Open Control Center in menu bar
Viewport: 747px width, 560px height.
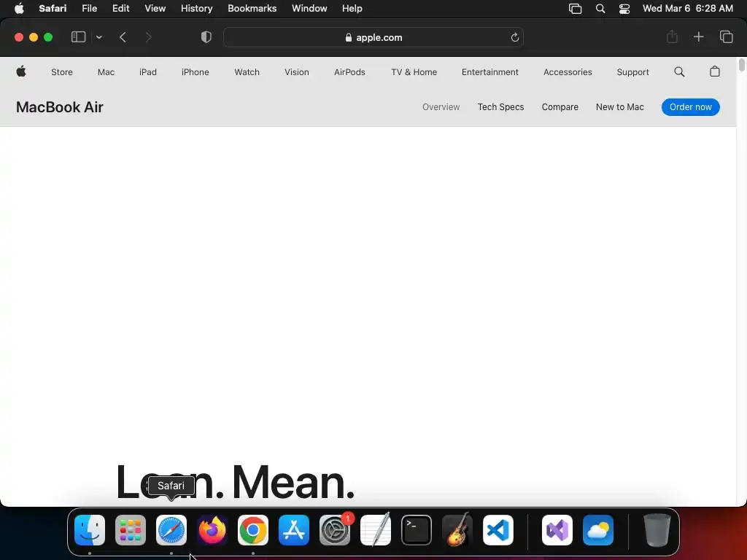click(x=624, y=9)
